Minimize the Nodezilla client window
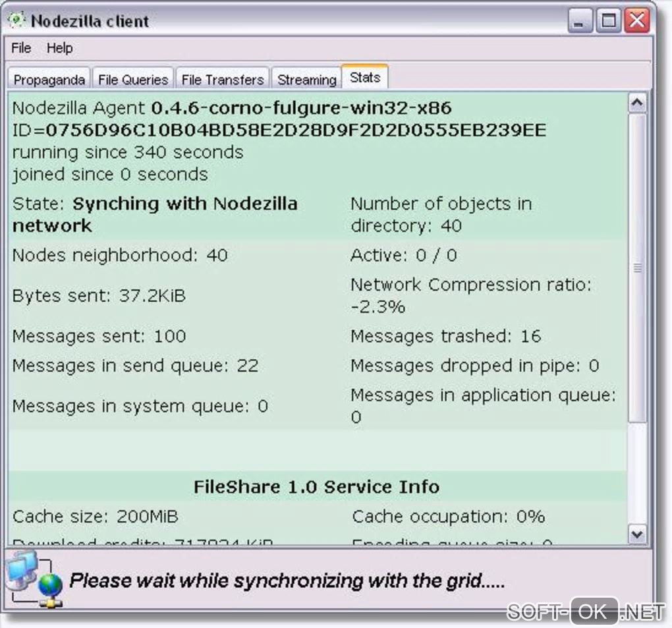The width and height of the screenshot is (672, 628). tap(580, 20)
